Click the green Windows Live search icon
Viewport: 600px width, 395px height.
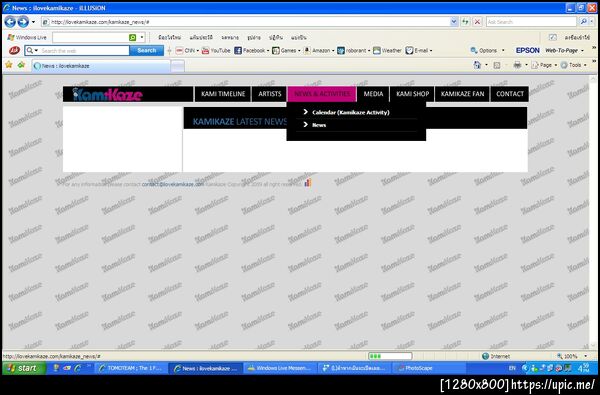[132, 38]
